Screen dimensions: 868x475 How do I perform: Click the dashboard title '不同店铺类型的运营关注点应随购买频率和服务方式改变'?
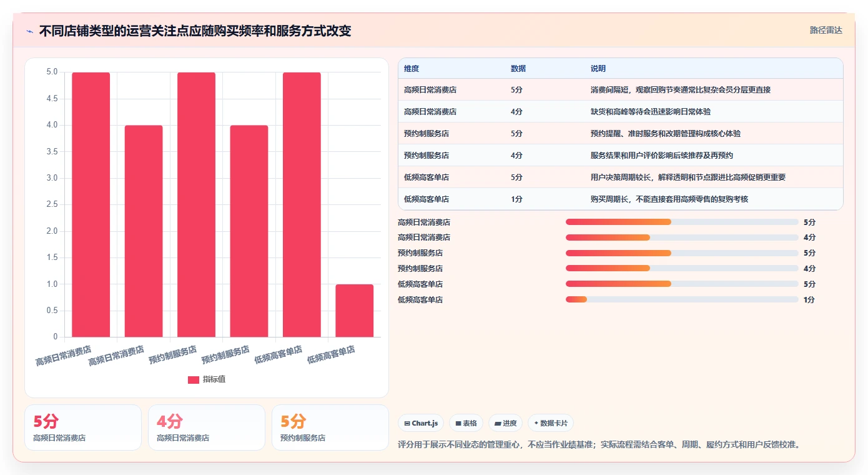point(195,31)
